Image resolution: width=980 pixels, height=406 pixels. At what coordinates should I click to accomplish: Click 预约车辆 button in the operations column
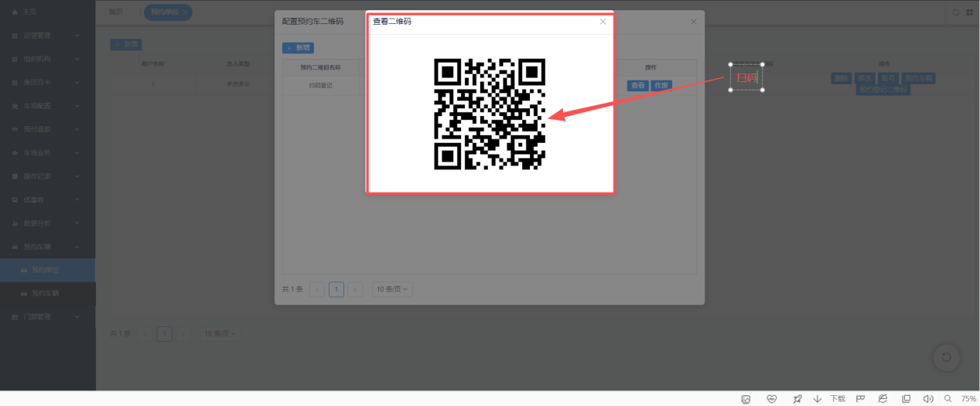[x=919, y=78]
